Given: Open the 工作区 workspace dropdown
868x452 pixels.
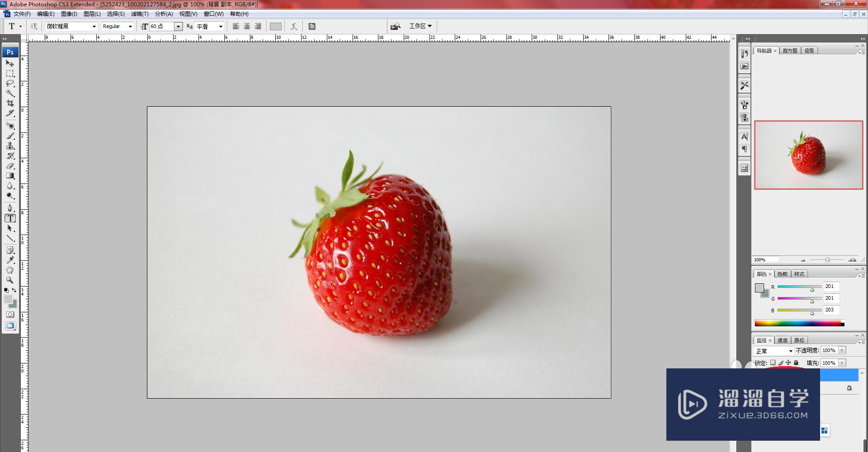Looking at the screenshot, I should (420, 26).
